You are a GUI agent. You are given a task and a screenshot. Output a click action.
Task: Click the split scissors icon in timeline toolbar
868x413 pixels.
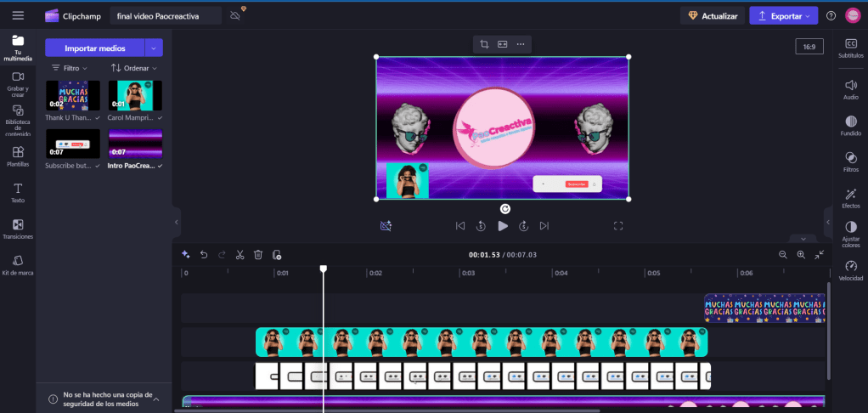[x=240, y=254]
